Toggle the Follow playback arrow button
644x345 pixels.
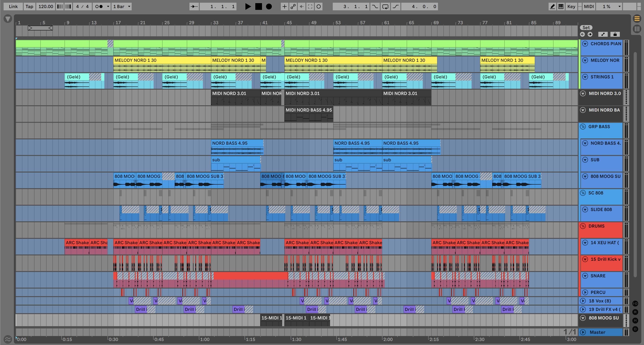pos(194,6)
